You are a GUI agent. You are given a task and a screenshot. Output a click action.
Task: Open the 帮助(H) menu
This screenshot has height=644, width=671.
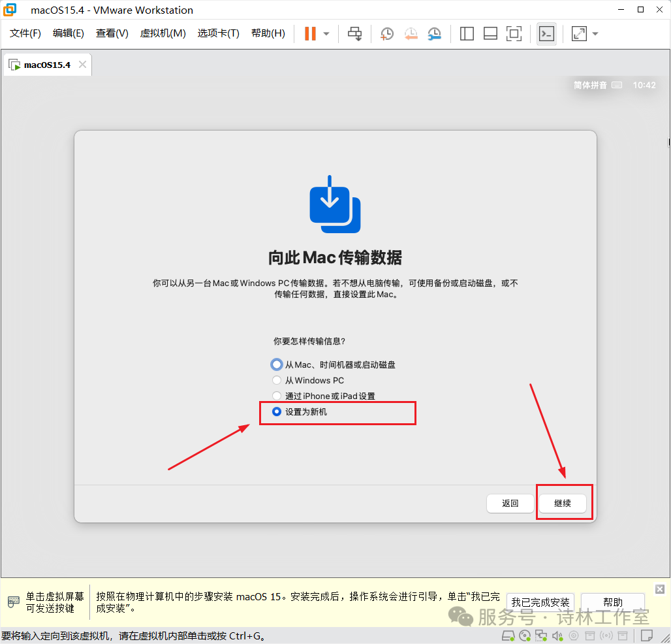click(268, 33)
